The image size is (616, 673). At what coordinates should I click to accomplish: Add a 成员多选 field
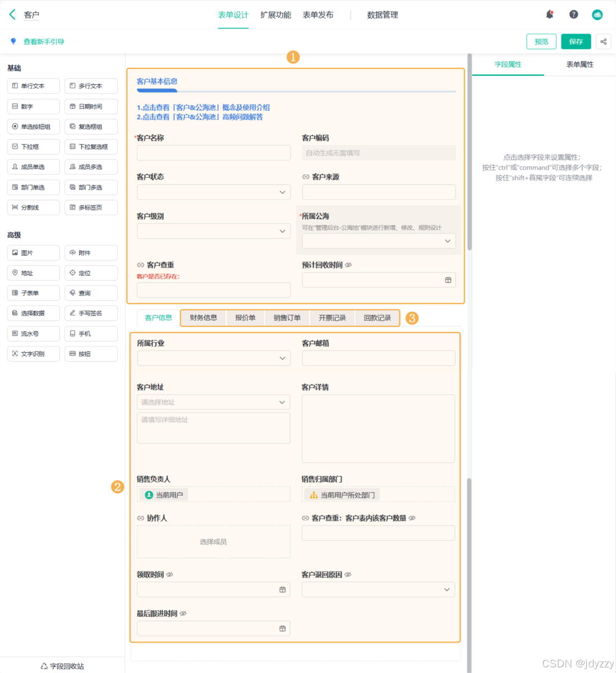(x=91, y=167)
